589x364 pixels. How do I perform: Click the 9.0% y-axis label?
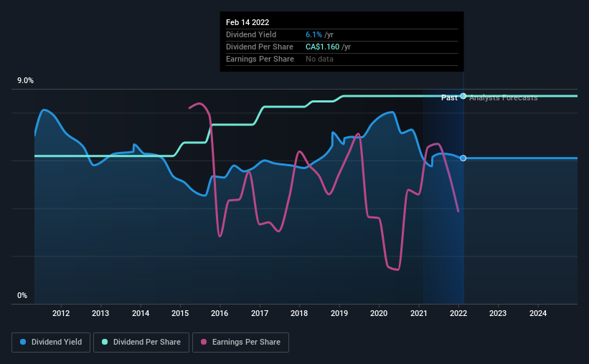coord(25,81)
